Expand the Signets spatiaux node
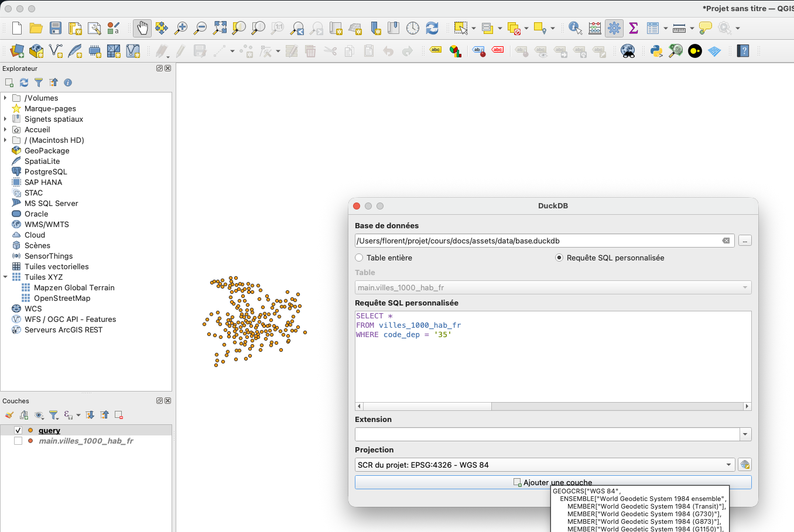794x532 pixels. [5, 119]
